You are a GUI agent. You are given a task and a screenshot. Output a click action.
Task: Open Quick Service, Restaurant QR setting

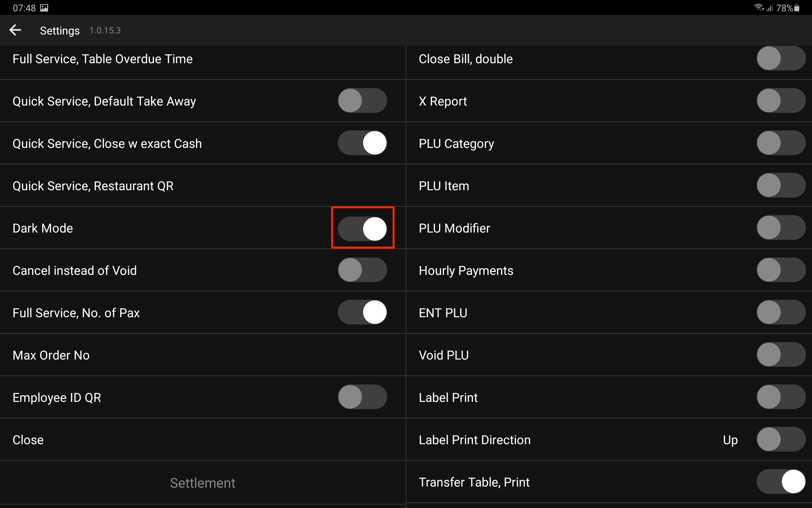coord(93,186)
